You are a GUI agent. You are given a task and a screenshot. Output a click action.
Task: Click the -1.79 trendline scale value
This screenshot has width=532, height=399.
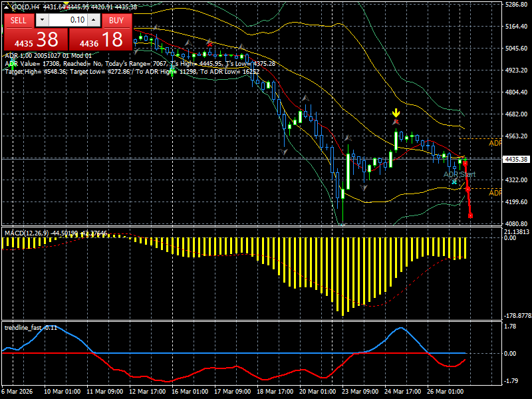510,380
